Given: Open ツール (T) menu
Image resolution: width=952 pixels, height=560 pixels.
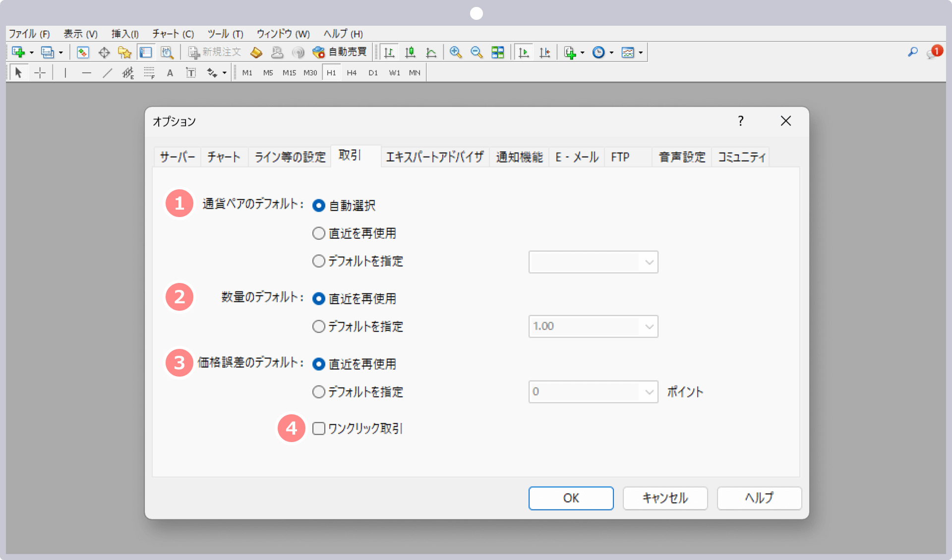Looking at the screenshot, I should 225,34.
